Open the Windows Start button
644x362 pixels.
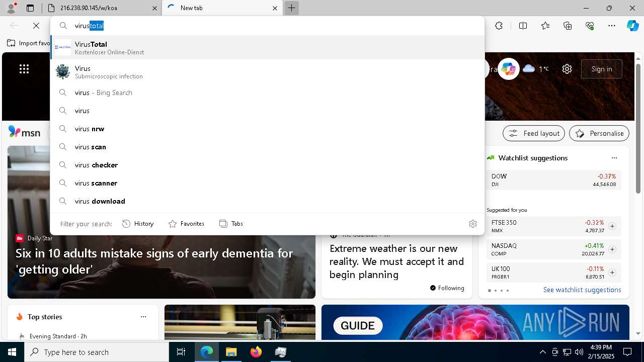(12, 352)
